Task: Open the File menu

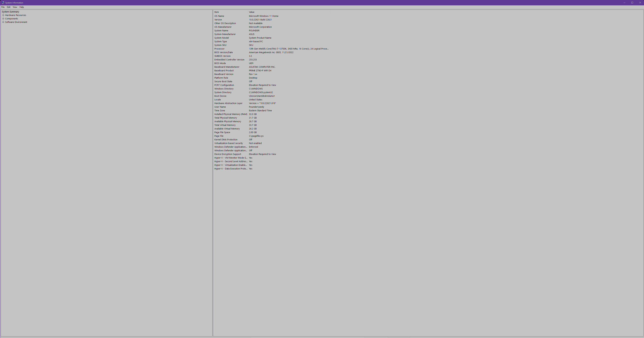Action: click(x=3, y=7)
